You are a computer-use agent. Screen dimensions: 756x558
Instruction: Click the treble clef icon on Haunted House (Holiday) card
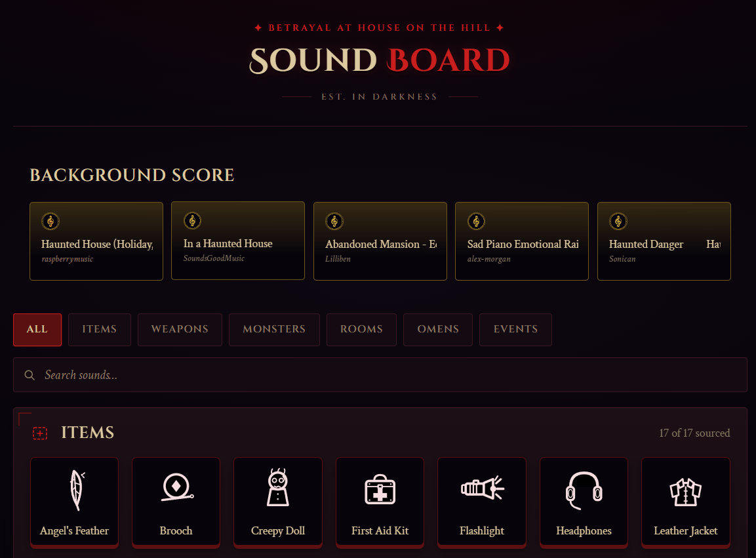coord(50,222)
